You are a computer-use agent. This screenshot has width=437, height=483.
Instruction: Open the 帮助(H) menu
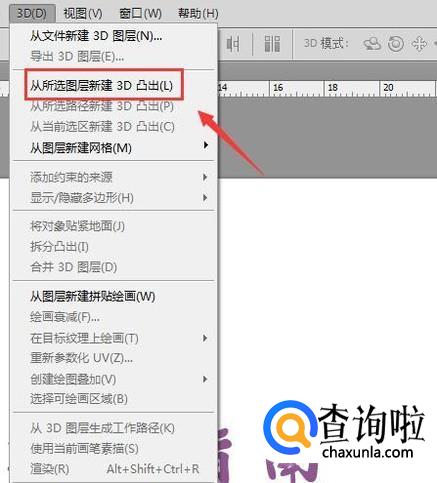click(198, 14)
